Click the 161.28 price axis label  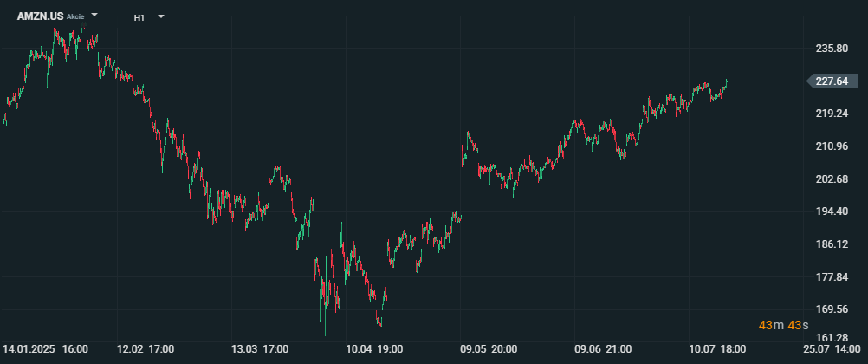coord(832,337)
